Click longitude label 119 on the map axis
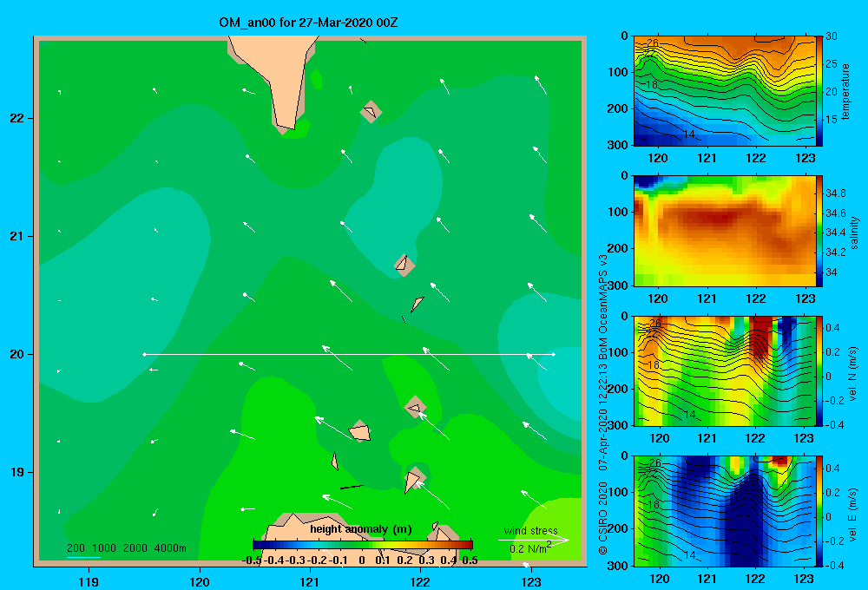This screenshot has width=868, height=590. (89, 581)
